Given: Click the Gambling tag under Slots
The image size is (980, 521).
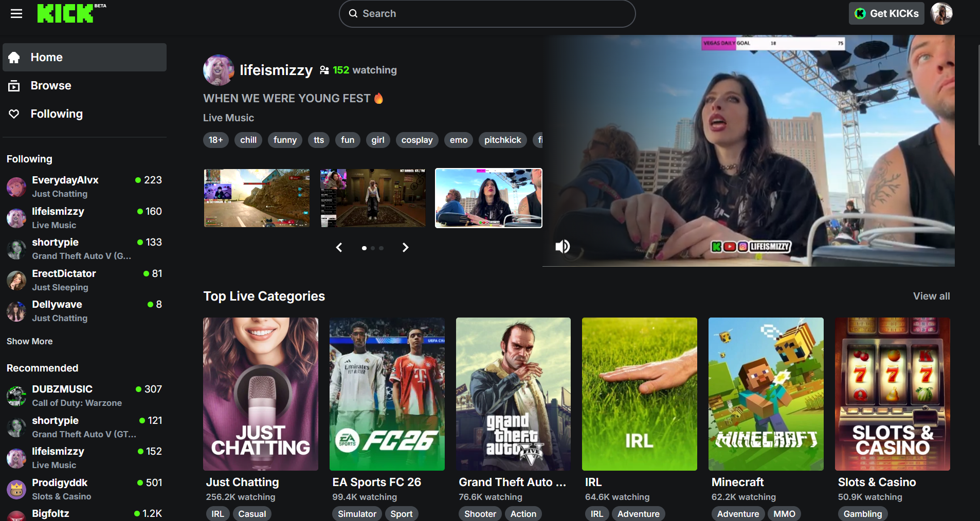Looking at the screenshot, I should click(x=863, y=514).
